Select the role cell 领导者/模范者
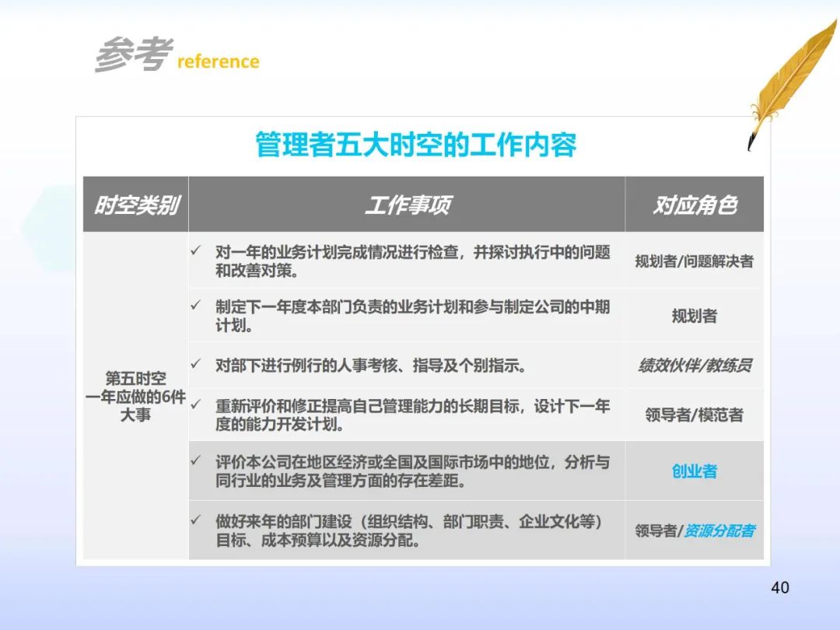The image size is (840, 630). (695, 415)
